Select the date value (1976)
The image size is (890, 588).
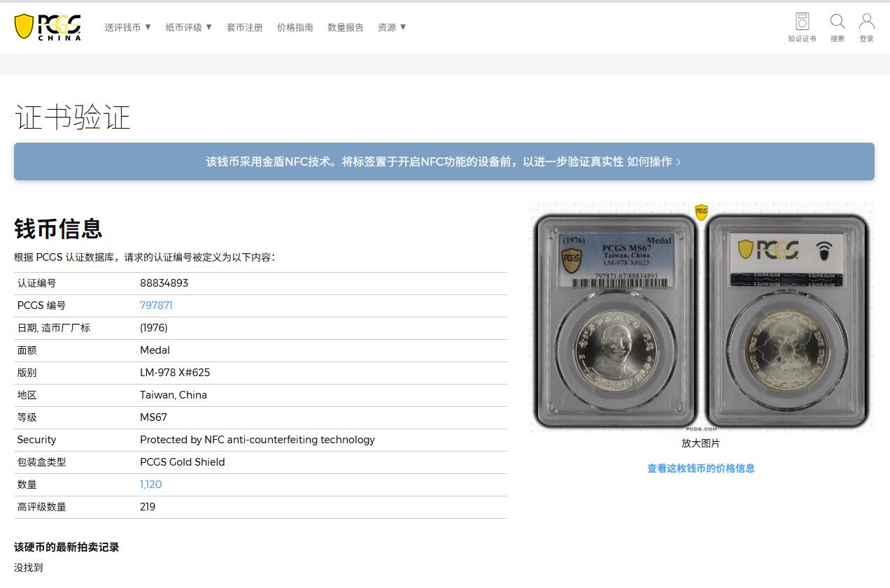click(154, 328)
